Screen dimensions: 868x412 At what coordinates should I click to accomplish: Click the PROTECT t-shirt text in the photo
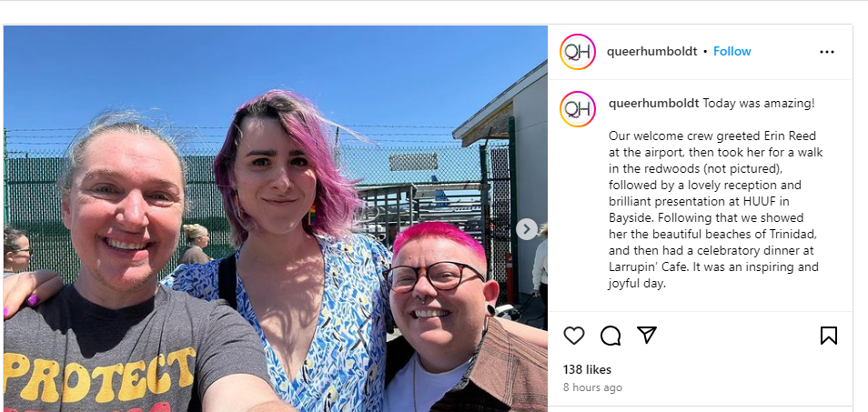(100, 379)
